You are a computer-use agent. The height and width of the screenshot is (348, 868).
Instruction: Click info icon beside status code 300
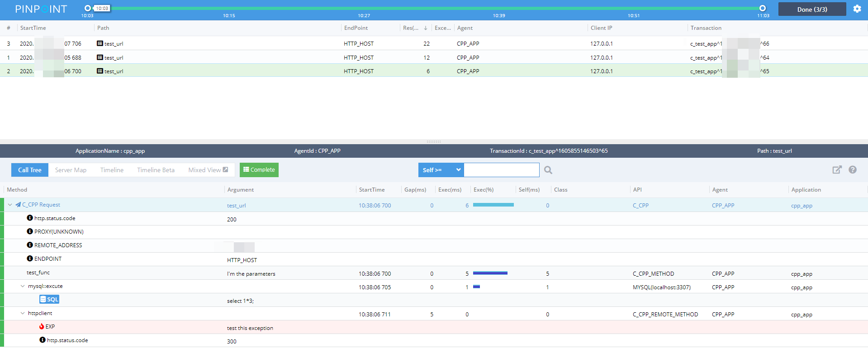[43, 340]
